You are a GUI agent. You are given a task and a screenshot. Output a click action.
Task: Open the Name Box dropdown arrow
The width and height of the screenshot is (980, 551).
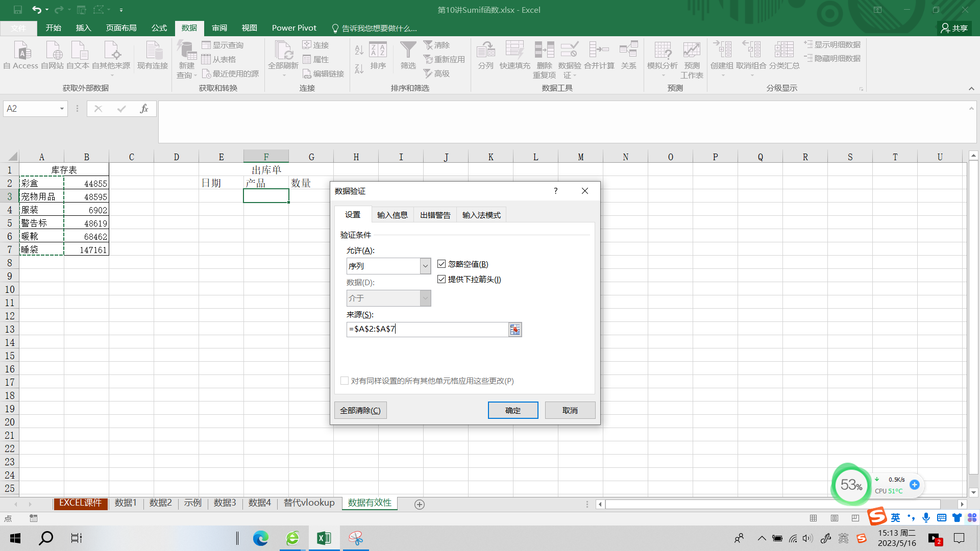[x=62, y=109]
